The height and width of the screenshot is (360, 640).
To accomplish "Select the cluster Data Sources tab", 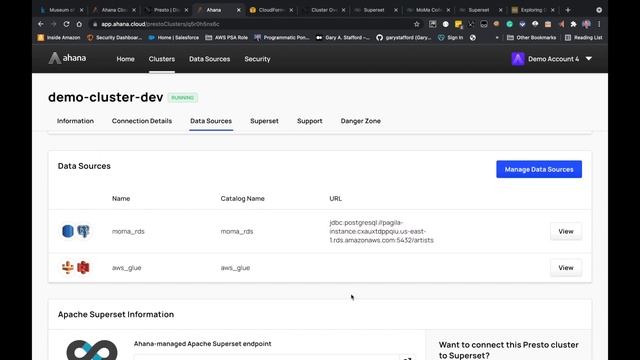I will point(211,121).
